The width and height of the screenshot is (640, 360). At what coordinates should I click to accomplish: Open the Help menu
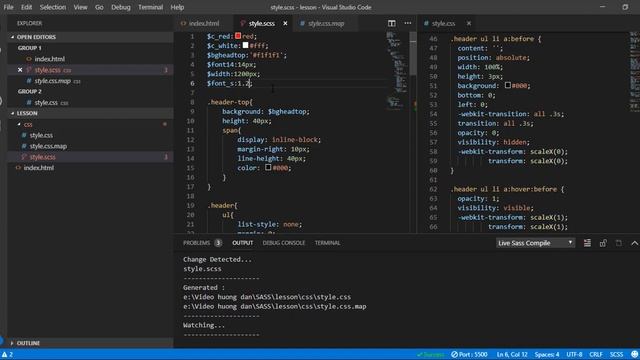pos(177,7)
